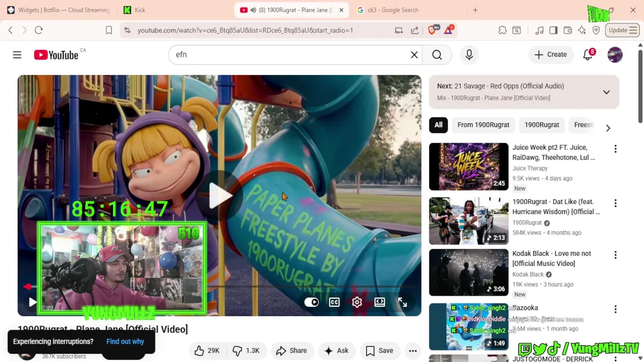Expand the Mix playlist panel chevron
The image size is (644, 362).
click(x=606, y=92)
